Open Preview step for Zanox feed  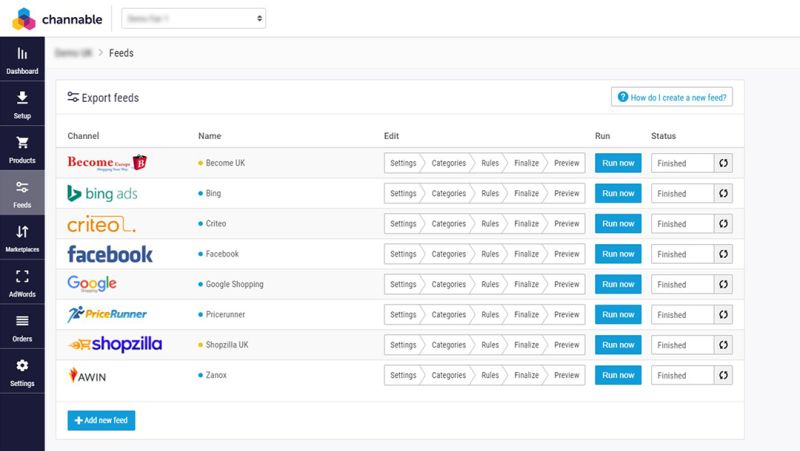[566, 375]
